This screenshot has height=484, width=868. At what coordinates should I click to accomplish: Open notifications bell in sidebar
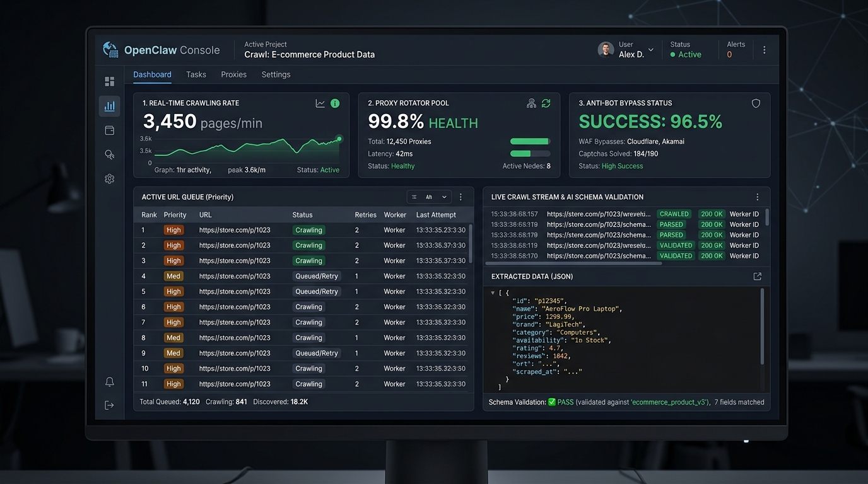point(109,382)
